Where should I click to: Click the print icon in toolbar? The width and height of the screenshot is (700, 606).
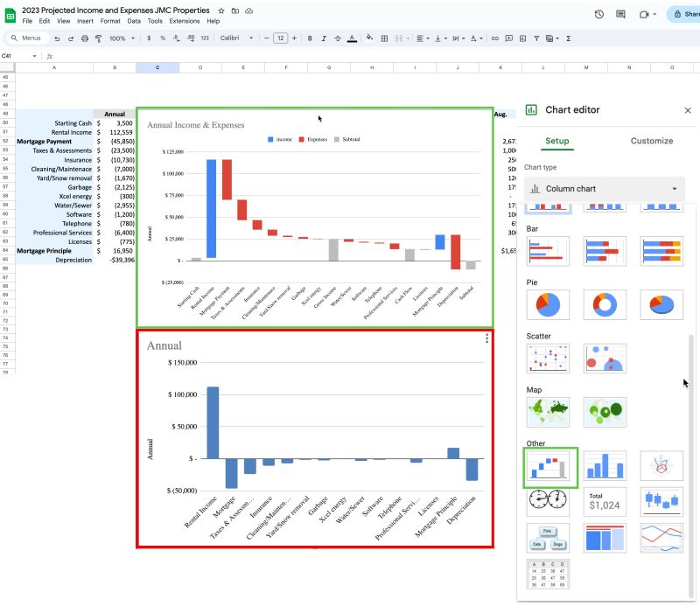pos(84,38)
